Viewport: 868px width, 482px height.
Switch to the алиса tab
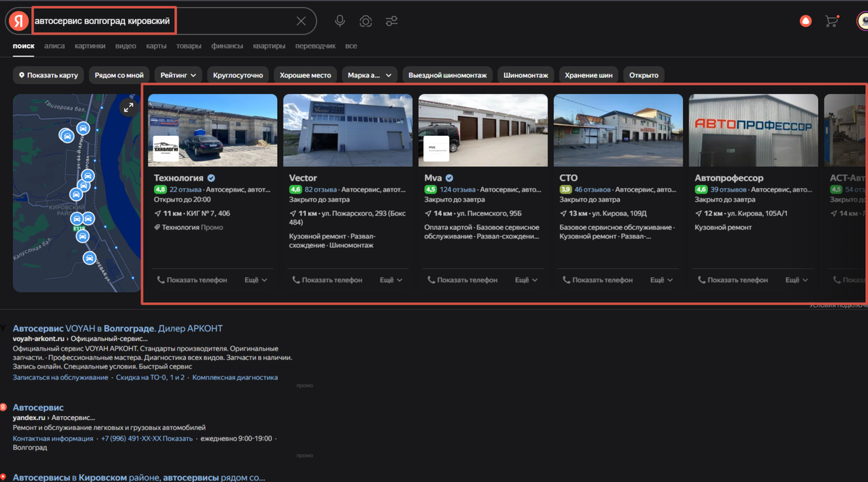point(54,46)
